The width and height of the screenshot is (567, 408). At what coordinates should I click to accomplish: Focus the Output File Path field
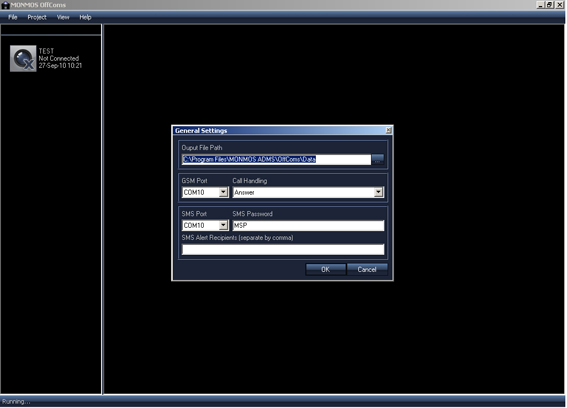[x=276, y=159]
